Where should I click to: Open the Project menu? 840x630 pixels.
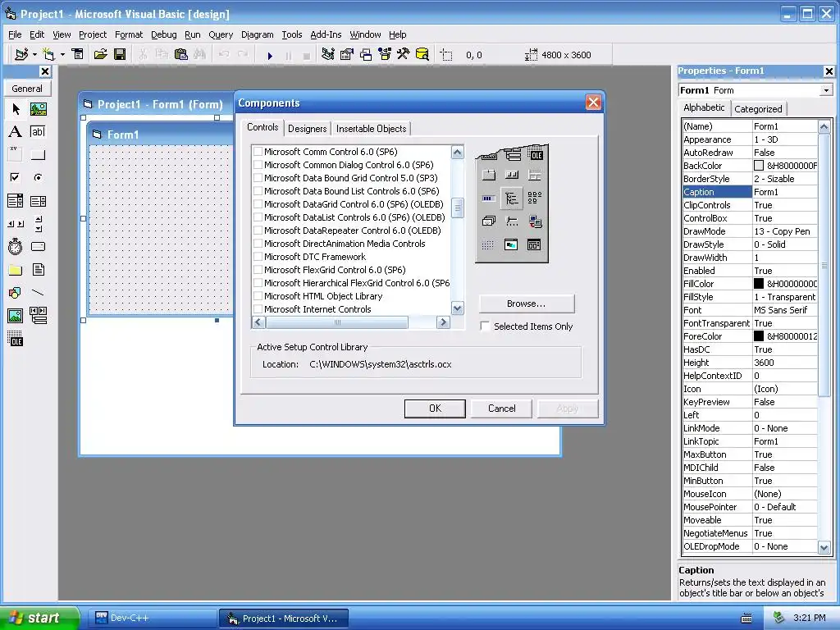93,34
